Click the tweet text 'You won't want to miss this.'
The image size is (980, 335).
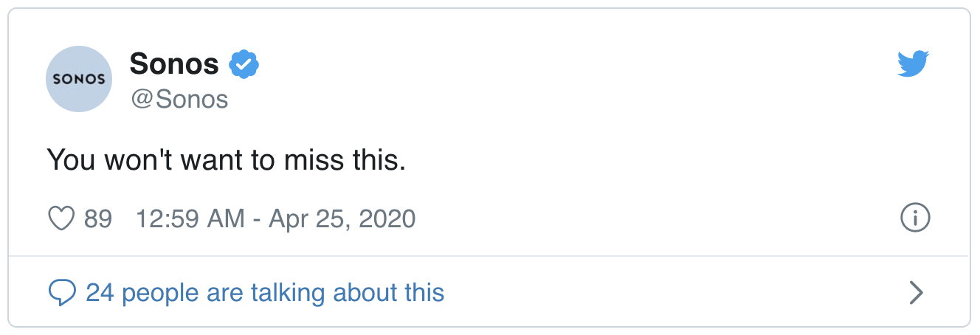(x=227, y=159)
